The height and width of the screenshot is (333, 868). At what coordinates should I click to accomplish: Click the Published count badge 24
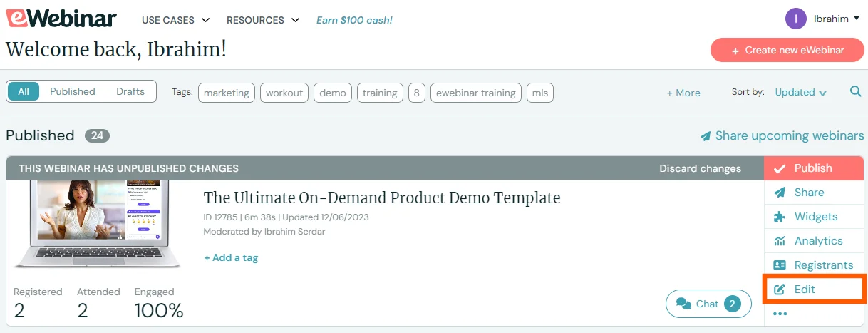97,135
